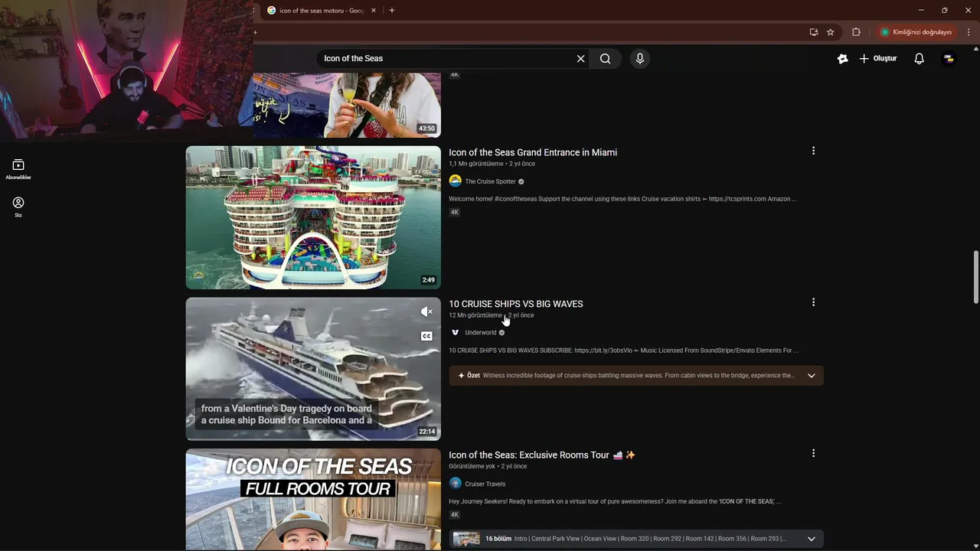Image resolution: width=980 pixels, height=551 pixels.
Task: Open more options for Grand Entrance in Miami video
Action: [x=813, y=151]
